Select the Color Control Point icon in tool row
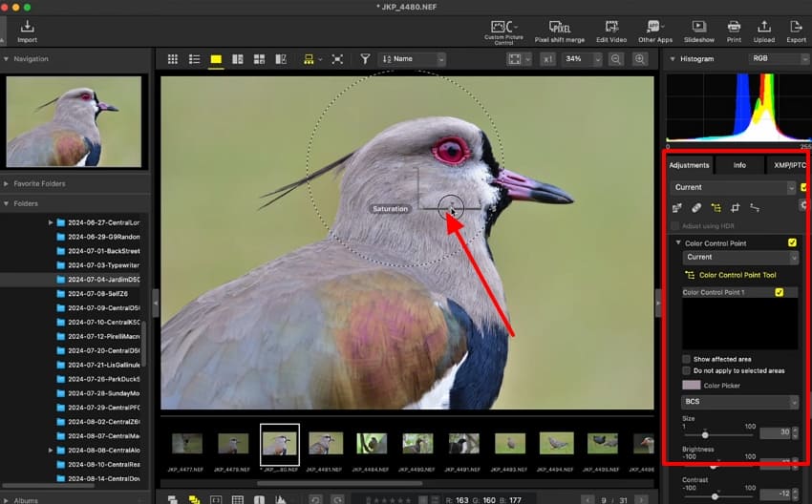The width and height of the screenshot is (812, 504). [716, 208]
